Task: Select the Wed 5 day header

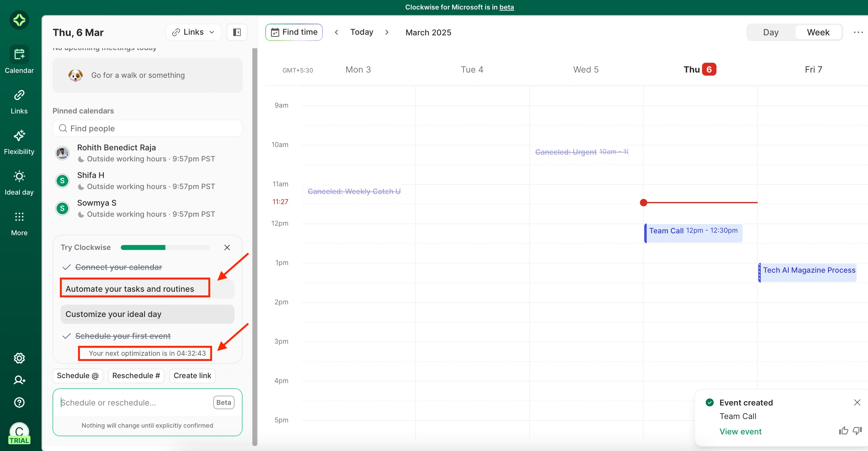Action: pyautogui.click(x=586, y=69)
